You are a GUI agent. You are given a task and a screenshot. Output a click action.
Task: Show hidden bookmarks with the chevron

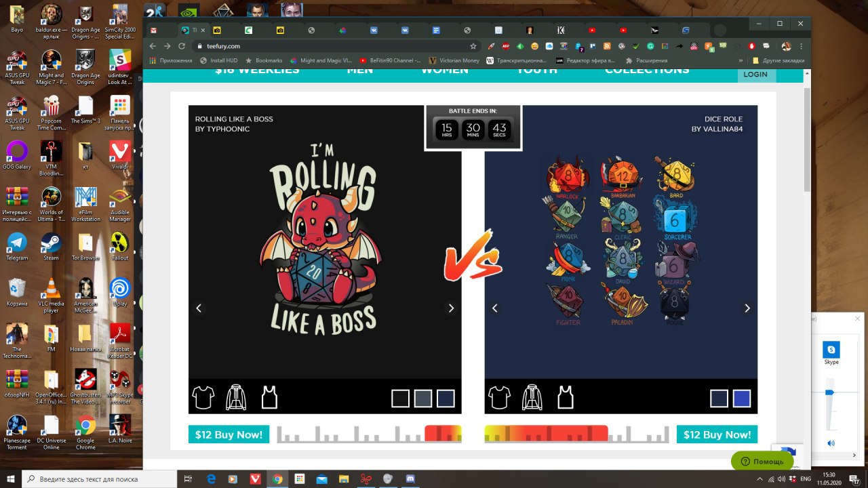point(741,60)
